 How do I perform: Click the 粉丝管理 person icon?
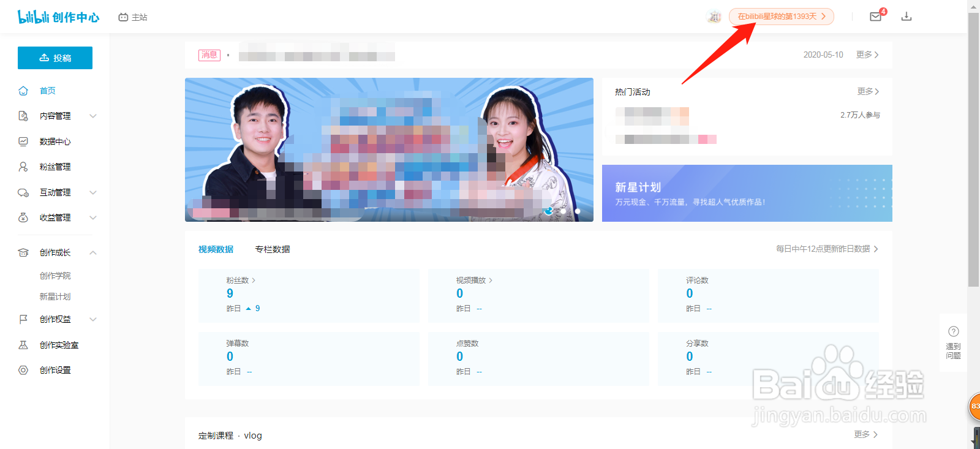(x=23, y=167)
